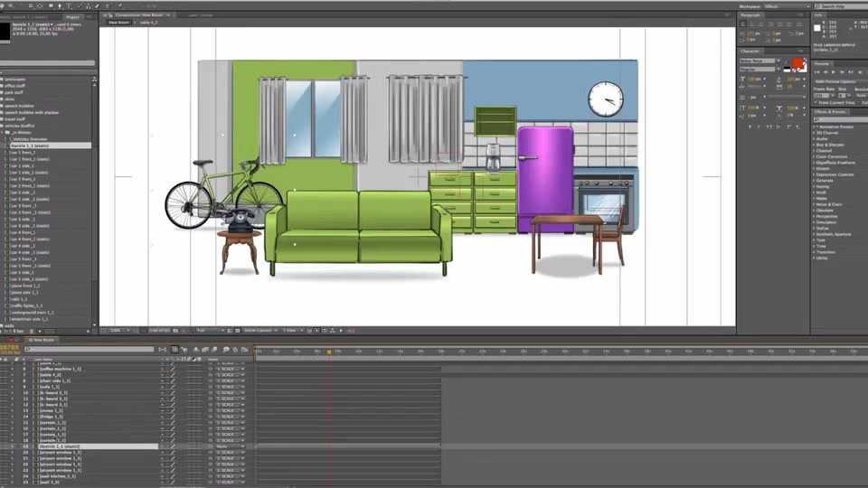Expand Blur & Sharpen effects category
This screenshot has width=868, height=488.
pyautogui.click(x=816, y=145)
